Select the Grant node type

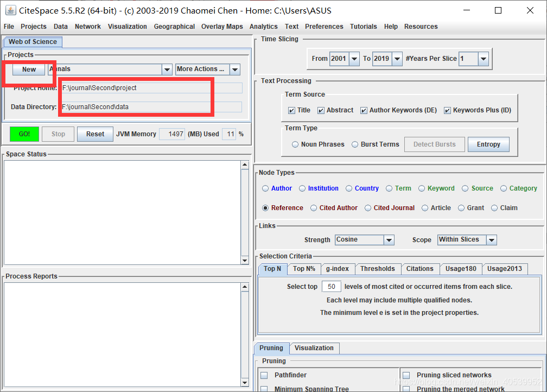coord(461,208)
